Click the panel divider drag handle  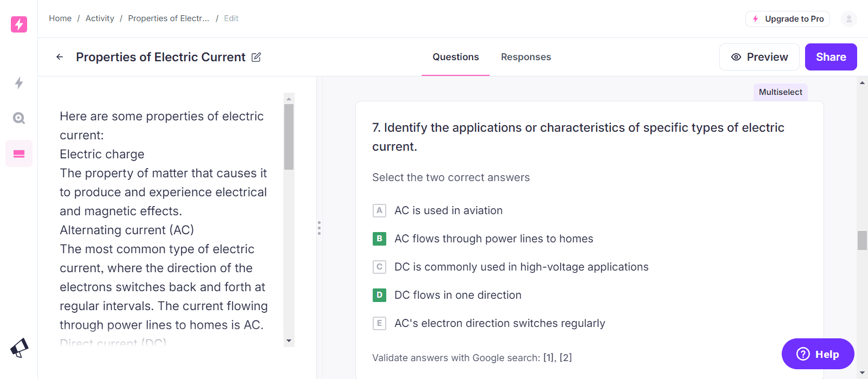click(x=319, y=228)
